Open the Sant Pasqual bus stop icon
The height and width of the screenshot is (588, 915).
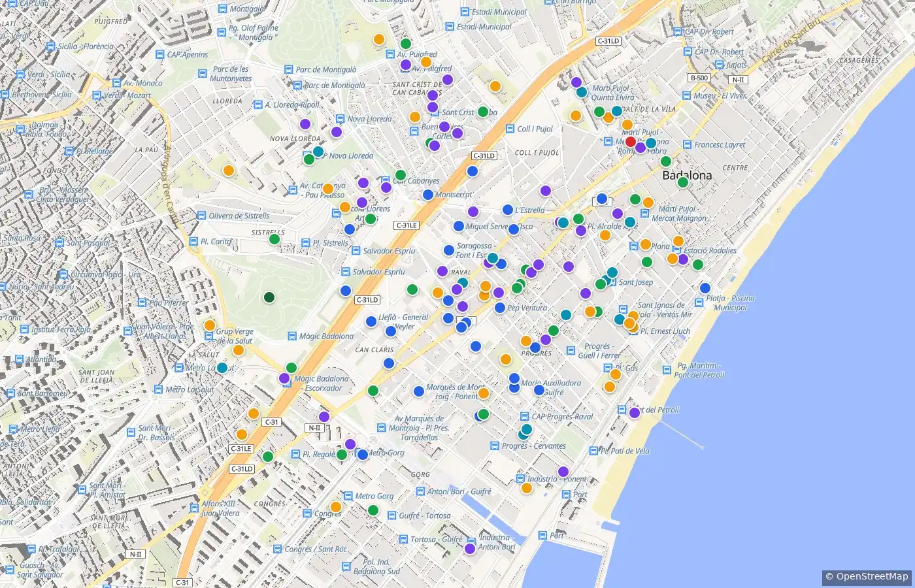(x=59, y=243)
